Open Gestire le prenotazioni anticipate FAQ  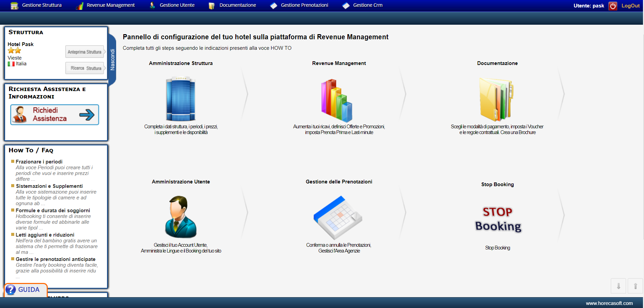[56, 259]
